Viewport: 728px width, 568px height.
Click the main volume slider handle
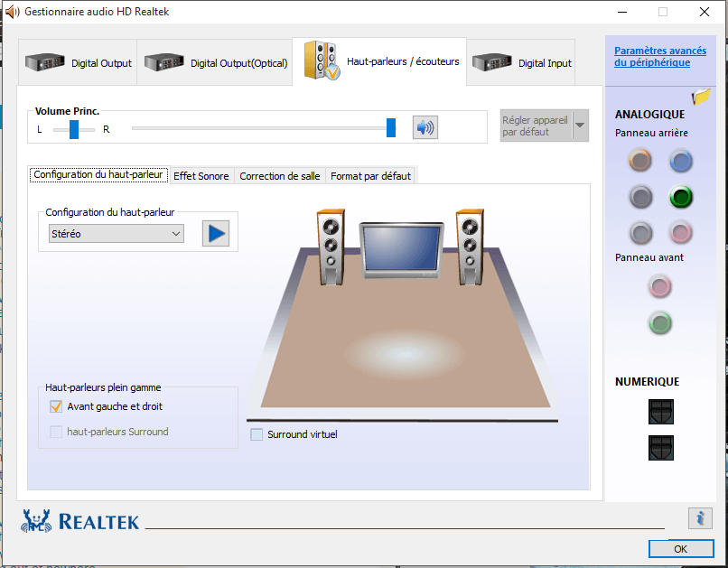click(391, 127)
